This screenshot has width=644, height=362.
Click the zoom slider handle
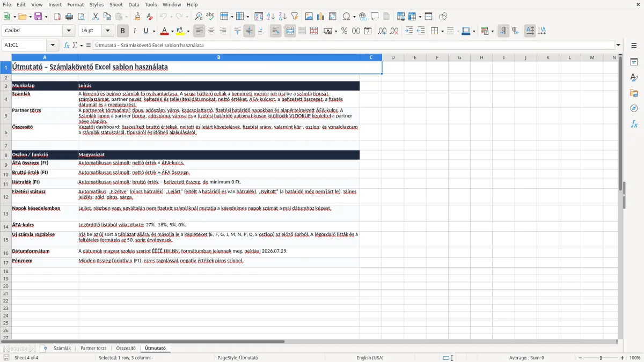coord(601,358)
